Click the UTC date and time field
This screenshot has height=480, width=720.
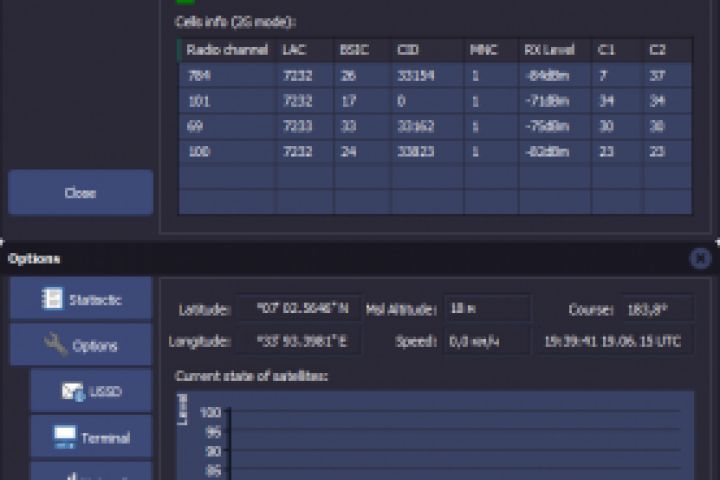click(613, 341)
